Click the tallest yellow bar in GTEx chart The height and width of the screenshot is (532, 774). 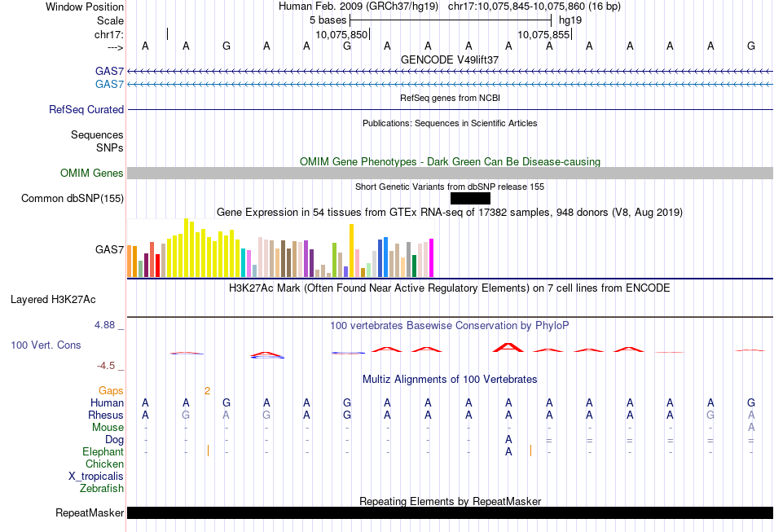tap(186, 248)
